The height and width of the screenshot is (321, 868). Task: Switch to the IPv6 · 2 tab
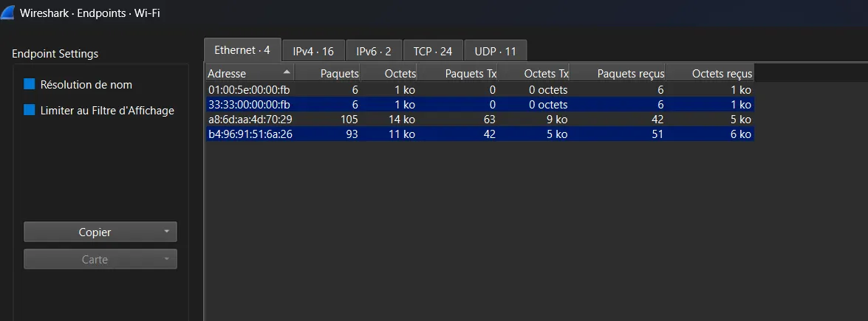pyautogui.click(x=374, y=51)
